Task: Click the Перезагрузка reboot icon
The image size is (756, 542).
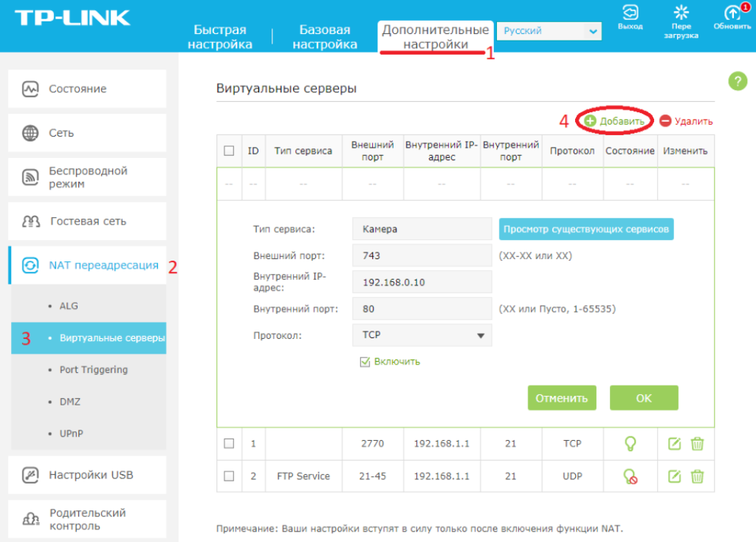Action: click(681, 12)
